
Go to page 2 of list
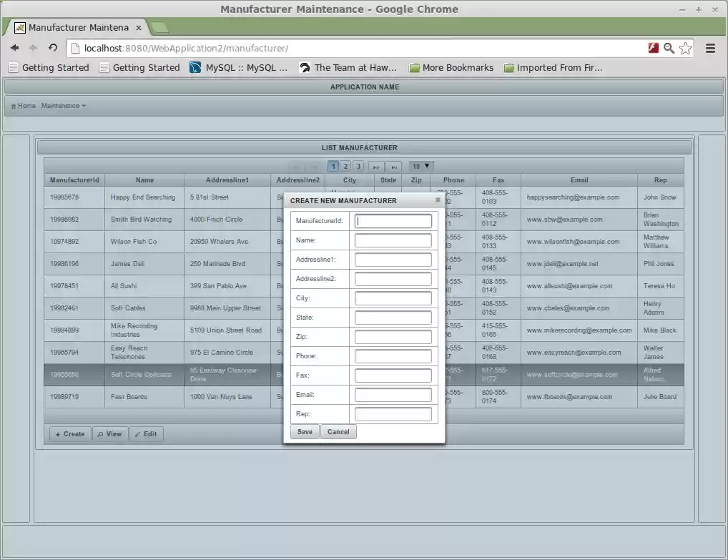(x=346, y=166)
